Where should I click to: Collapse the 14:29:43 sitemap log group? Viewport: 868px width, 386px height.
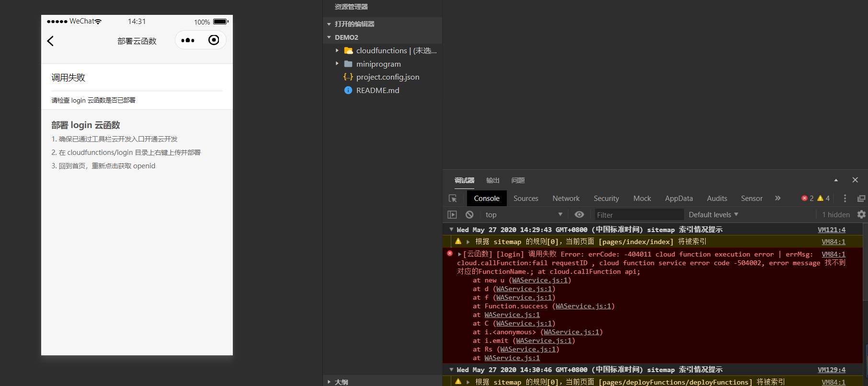click(x=451, y=230)
